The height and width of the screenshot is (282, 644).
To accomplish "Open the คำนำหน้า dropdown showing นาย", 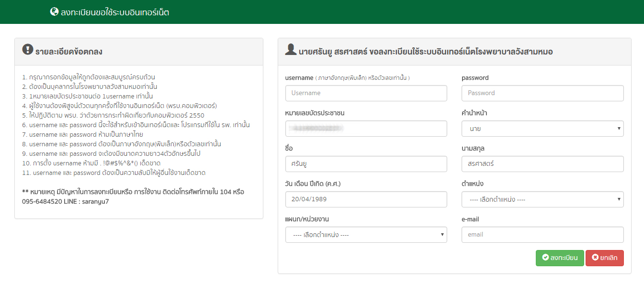I will click(x=542, y=129).
